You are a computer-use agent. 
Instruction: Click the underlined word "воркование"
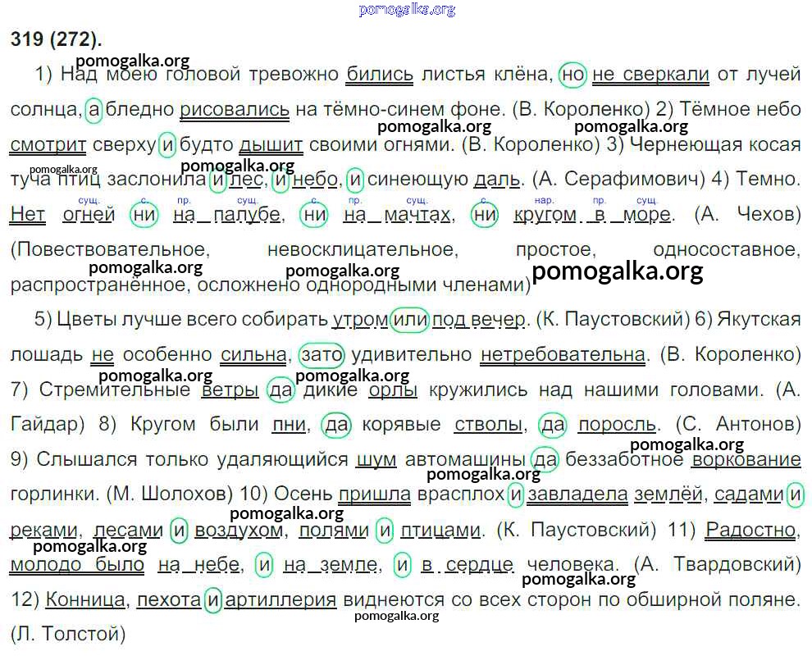click(746, 459)
